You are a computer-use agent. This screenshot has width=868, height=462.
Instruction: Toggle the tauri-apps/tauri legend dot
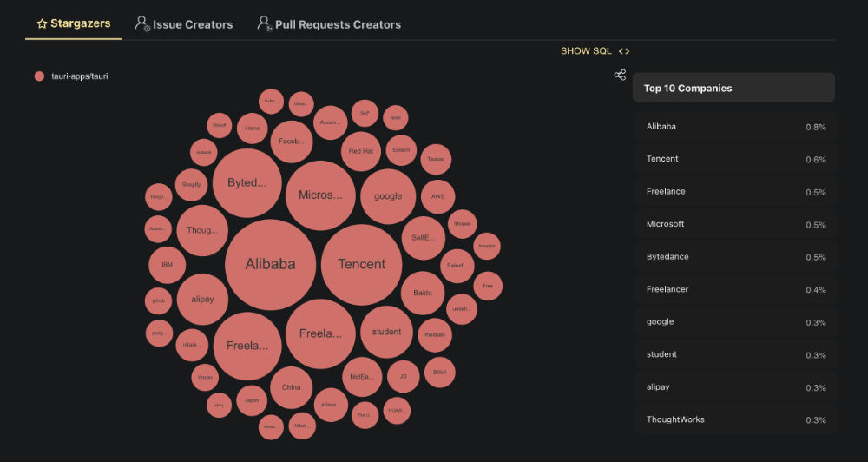coord(39,76)
